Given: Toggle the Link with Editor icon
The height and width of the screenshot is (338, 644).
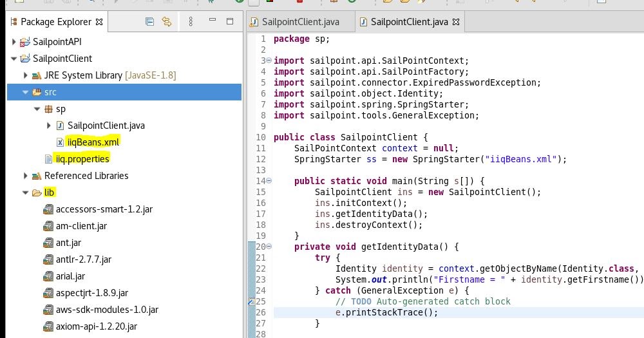Looking at the screenshot, I should click(x=167, y=21).
